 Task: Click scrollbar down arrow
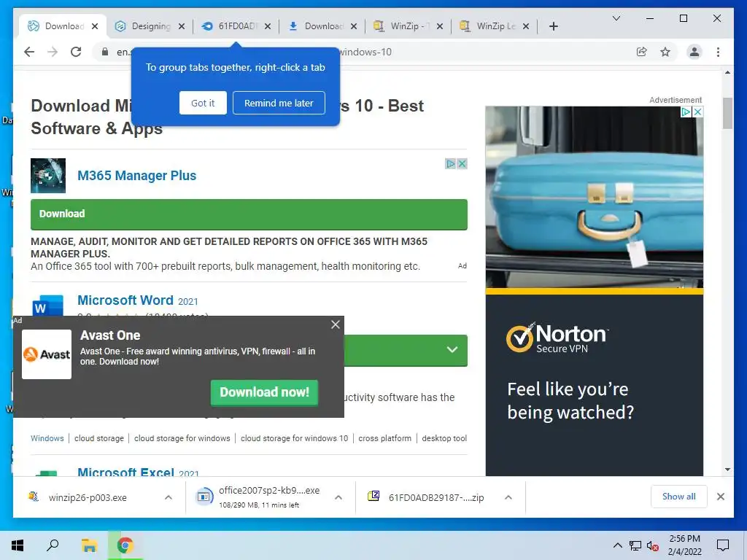point(727,470)
